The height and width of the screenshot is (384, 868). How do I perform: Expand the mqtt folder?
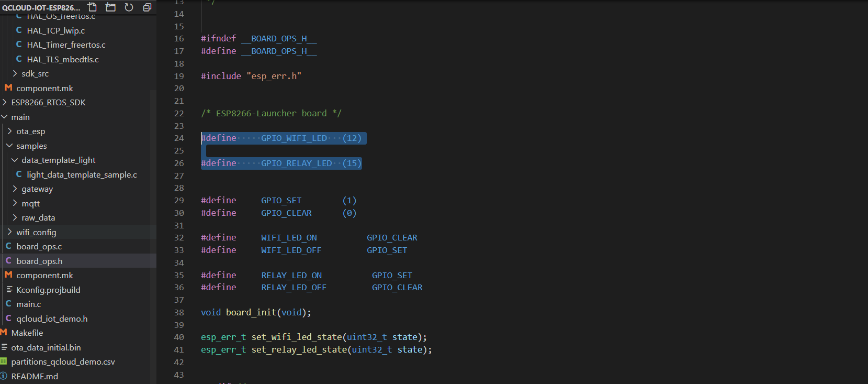[15, 203]
